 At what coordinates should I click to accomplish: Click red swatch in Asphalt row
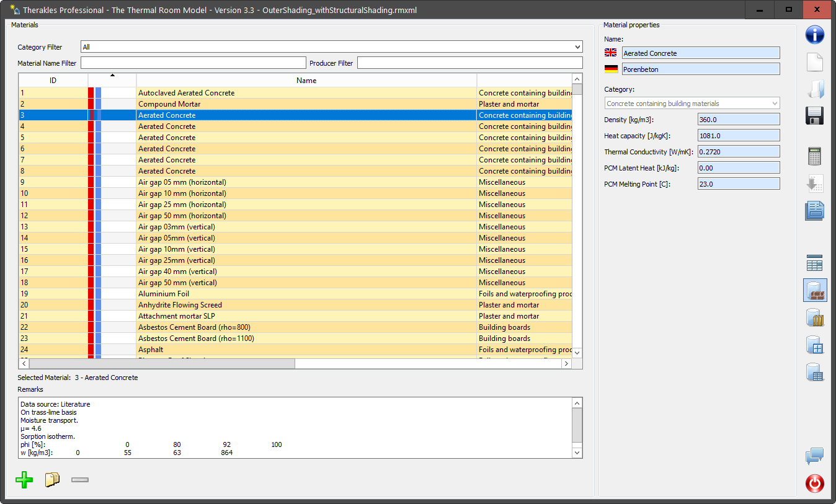91,350
